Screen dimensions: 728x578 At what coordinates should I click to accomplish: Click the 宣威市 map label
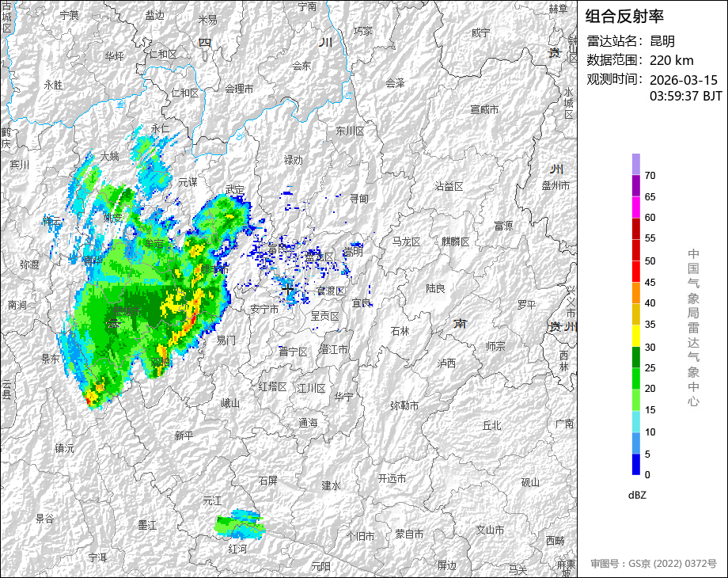(484, 109)
